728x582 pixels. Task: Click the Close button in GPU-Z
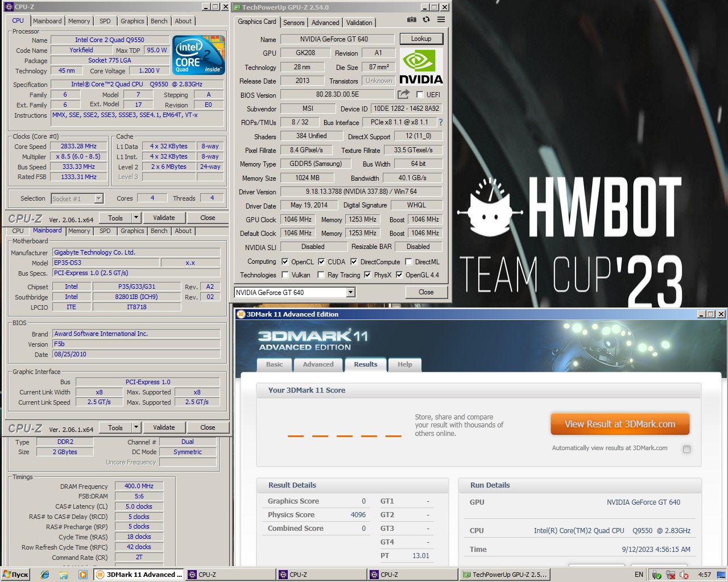(427, 292)
